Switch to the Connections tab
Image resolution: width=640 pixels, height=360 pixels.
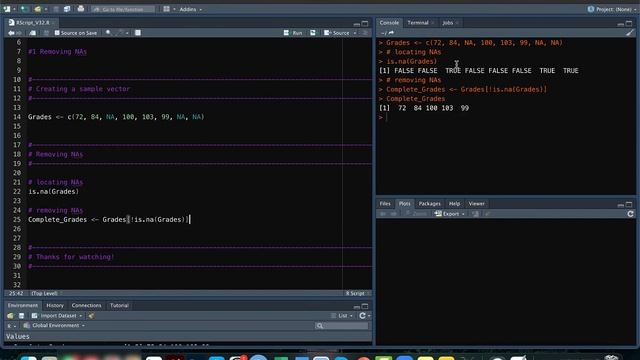[86, 305]
